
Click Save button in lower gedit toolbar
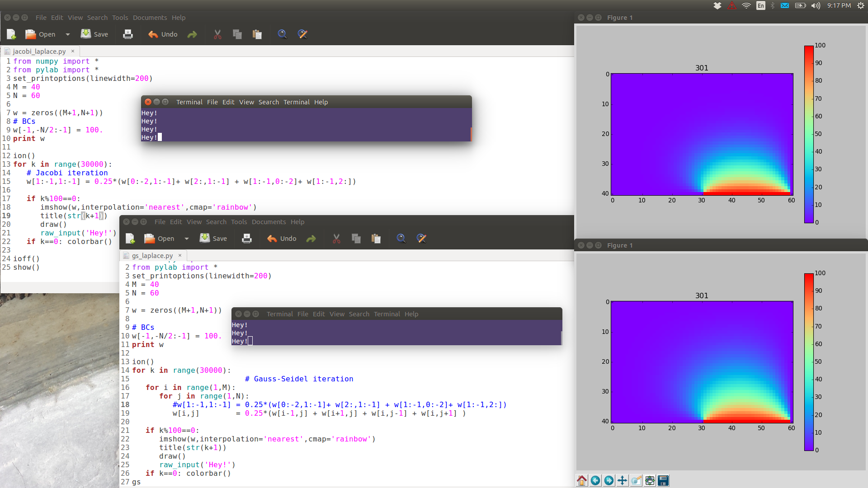(x=213, y=239)
